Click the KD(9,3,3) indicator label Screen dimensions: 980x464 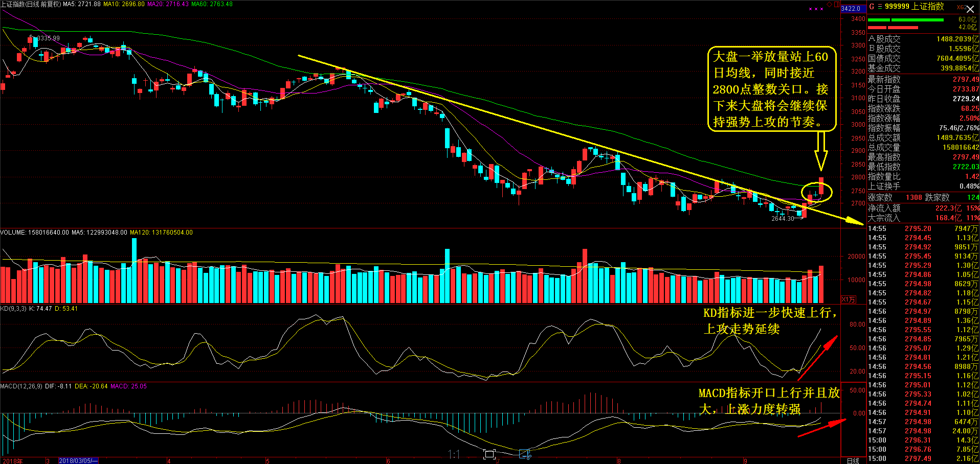14,309
